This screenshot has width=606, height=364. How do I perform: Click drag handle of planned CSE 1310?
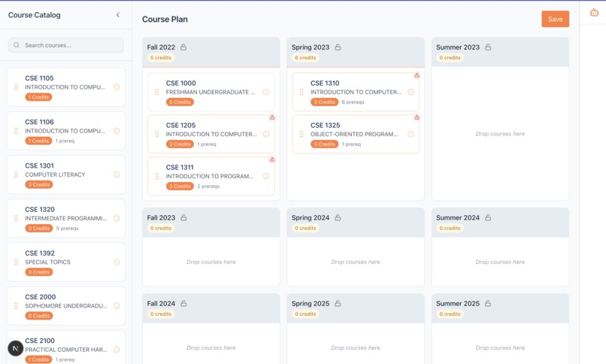point(301,92)
